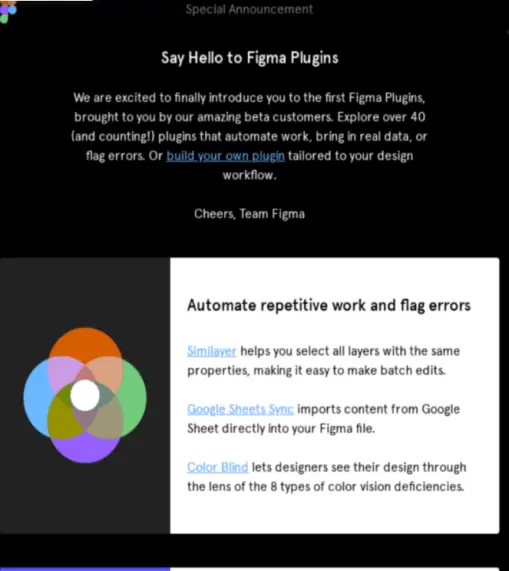Click the lilac overlap between orange and blue circles

(x=62, y=373)
